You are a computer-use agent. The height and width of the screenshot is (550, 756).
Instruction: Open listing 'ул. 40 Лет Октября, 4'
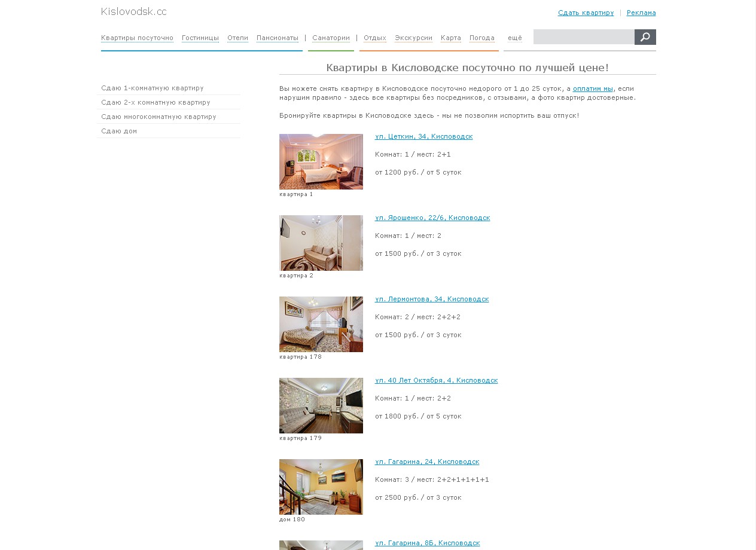point(436,380)
